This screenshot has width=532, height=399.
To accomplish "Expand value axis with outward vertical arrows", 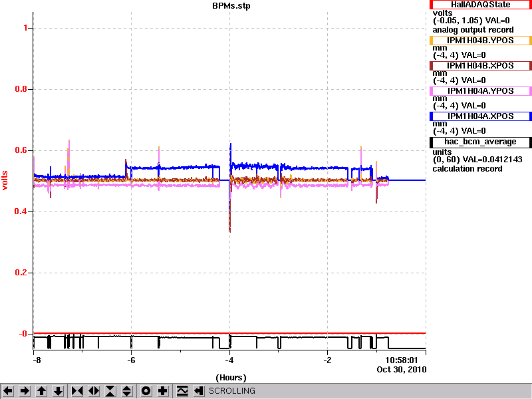I will click(127, 391).
